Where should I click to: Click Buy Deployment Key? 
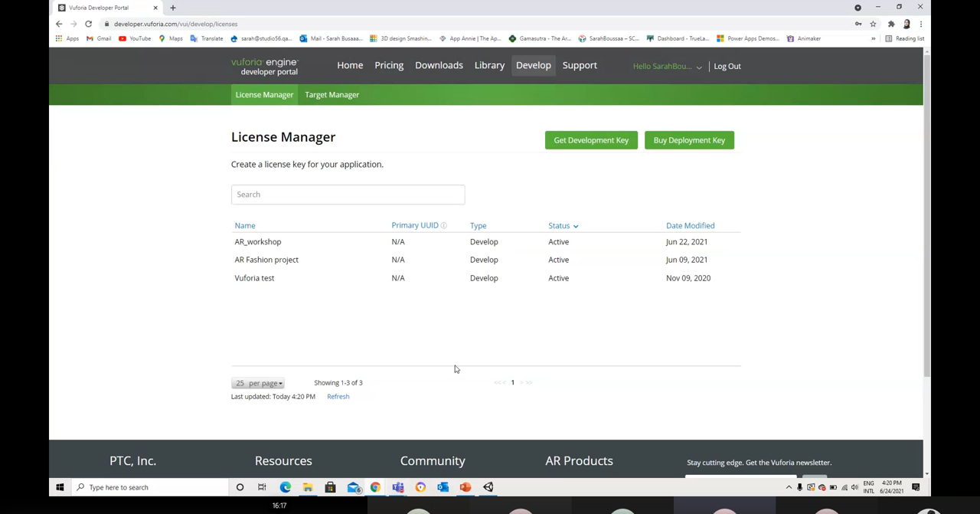[689, 140]
